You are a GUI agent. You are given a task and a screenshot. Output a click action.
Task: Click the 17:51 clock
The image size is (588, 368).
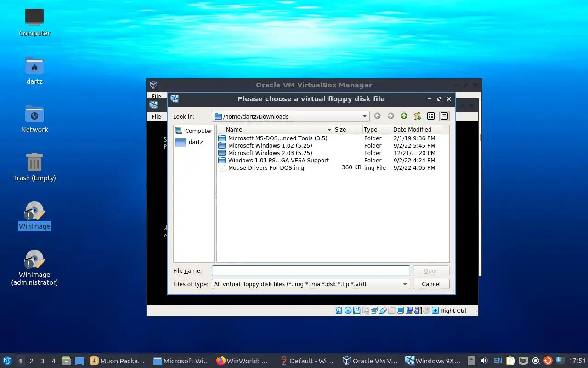point(577,361)
